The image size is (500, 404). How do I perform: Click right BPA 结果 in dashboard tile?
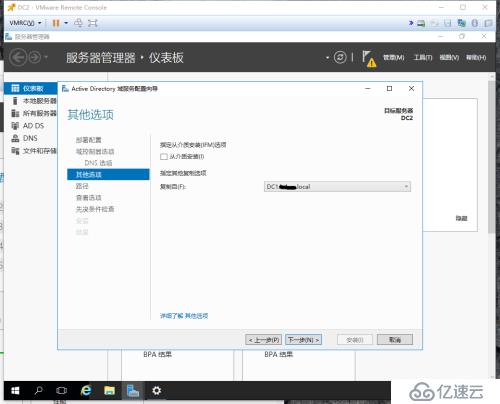[278, 354]
